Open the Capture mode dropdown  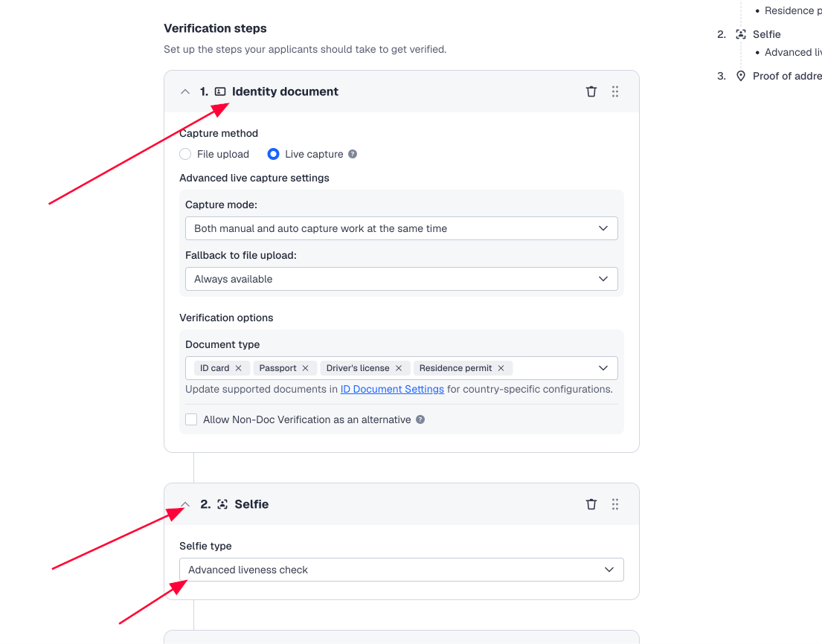pyautogui.click(x=402, y=228)
